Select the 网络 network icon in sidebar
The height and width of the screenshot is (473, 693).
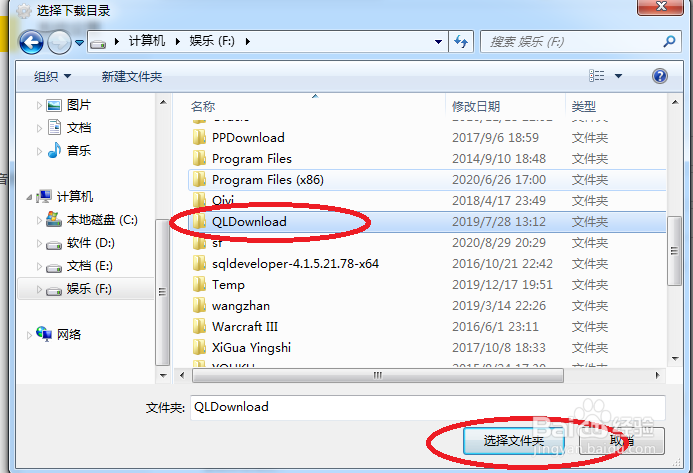click(x=44, y=334)
